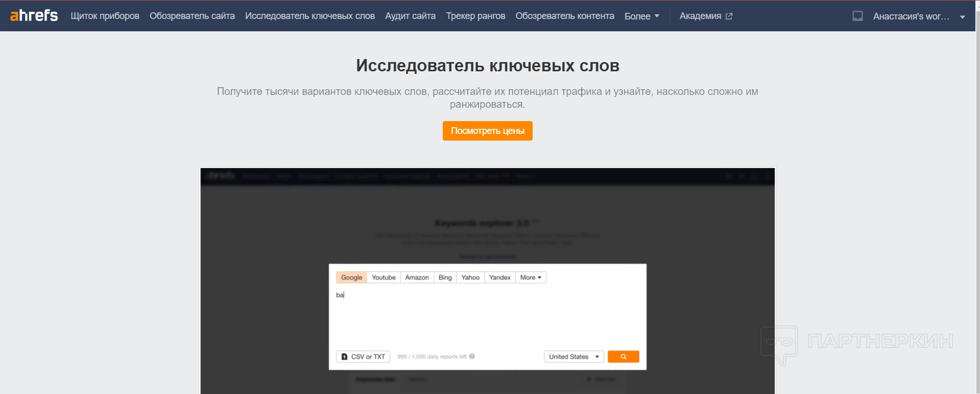Click the ahrefs logo
Image resolution: width=980 pixels, height=394 pixels.
pos(34,16)
